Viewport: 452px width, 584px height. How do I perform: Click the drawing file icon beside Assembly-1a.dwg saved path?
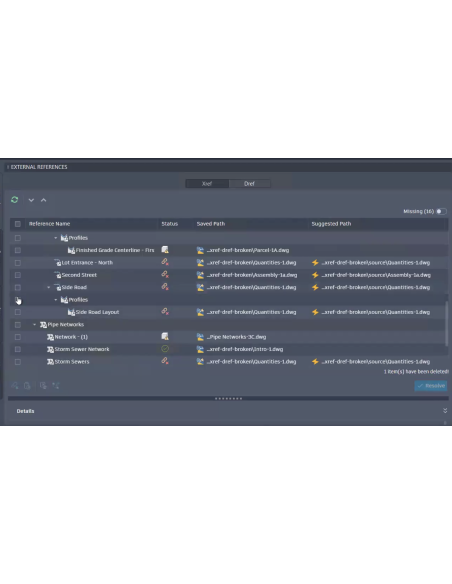(200, 275)
